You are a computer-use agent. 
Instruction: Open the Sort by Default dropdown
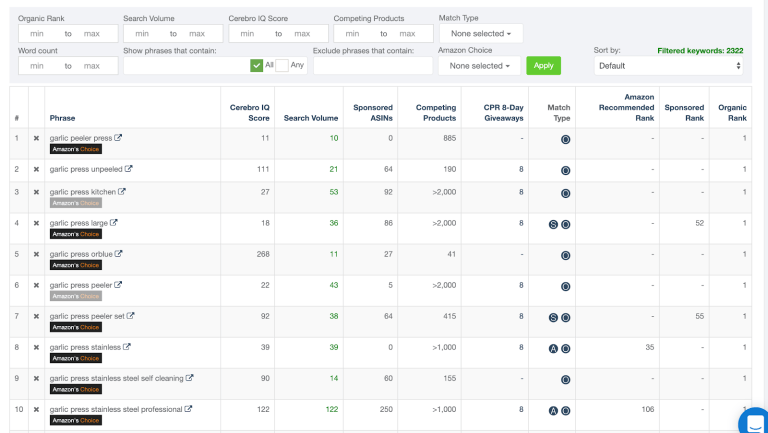669,66
